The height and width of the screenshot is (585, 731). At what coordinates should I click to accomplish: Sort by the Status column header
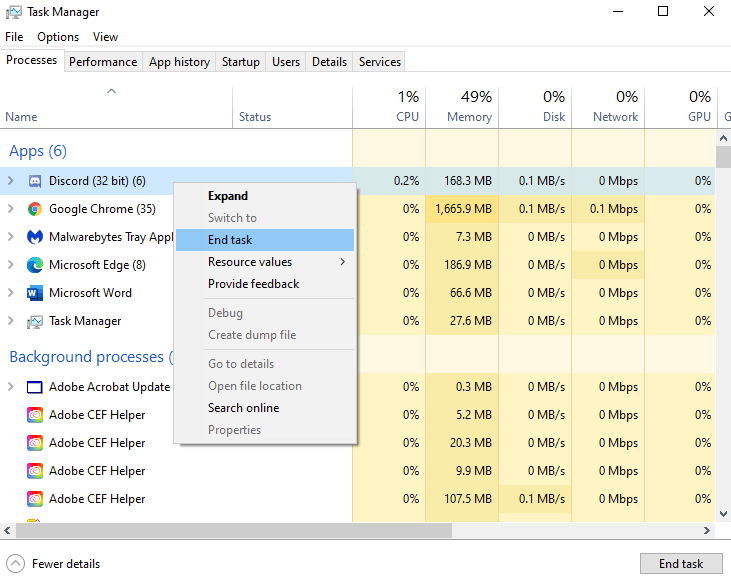[x=292, y=107]
